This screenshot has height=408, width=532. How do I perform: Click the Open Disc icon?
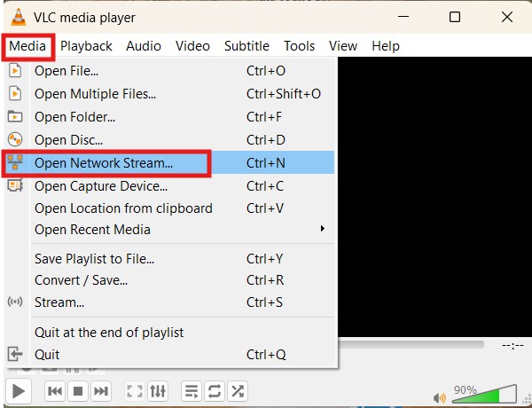pyautogui.click(x=15, y=139)
